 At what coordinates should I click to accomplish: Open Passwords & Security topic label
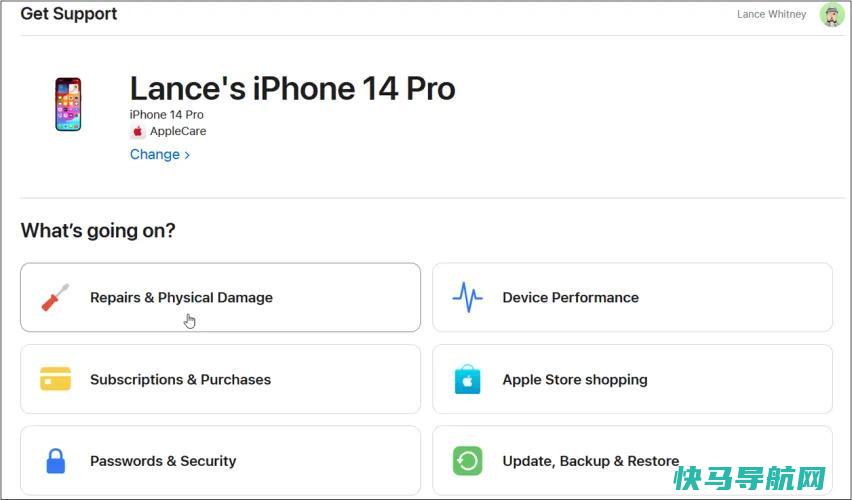pyautogui.click(x=163, y=461)
